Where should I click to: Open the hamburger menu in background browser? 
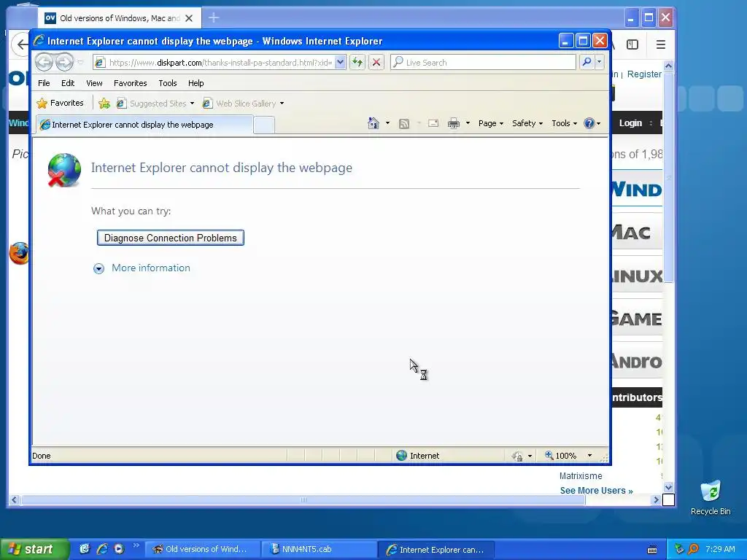tap(661, 44)
